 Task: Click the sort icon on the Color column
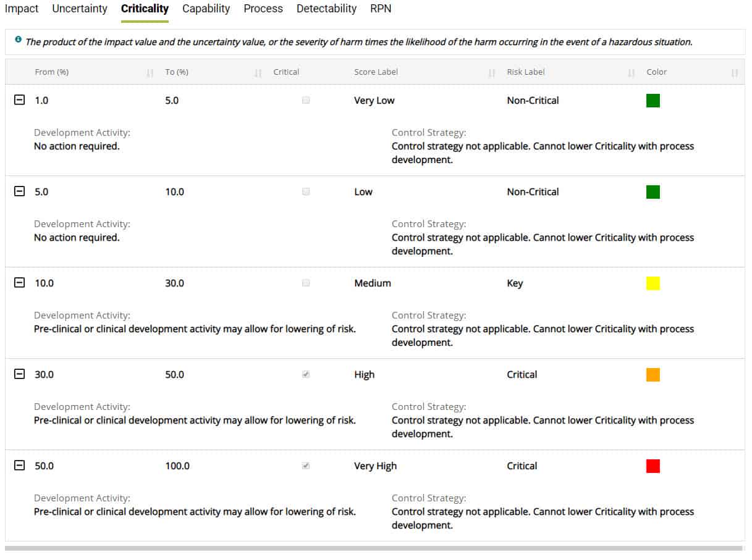[735, 72]
